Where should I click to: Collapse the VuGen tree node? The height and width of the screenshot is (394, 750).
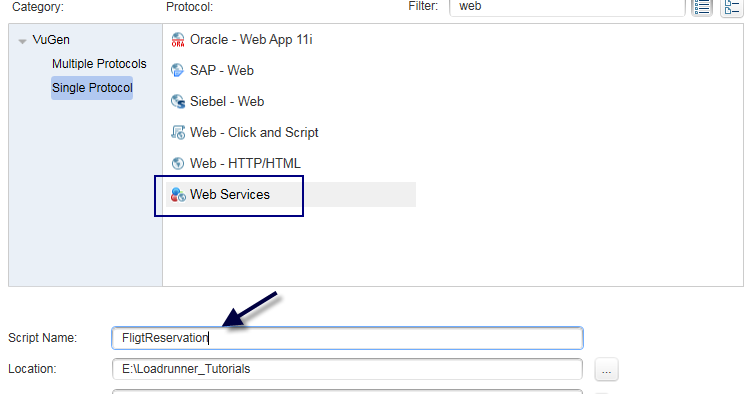pyautogui.click(x=22, y=41)
